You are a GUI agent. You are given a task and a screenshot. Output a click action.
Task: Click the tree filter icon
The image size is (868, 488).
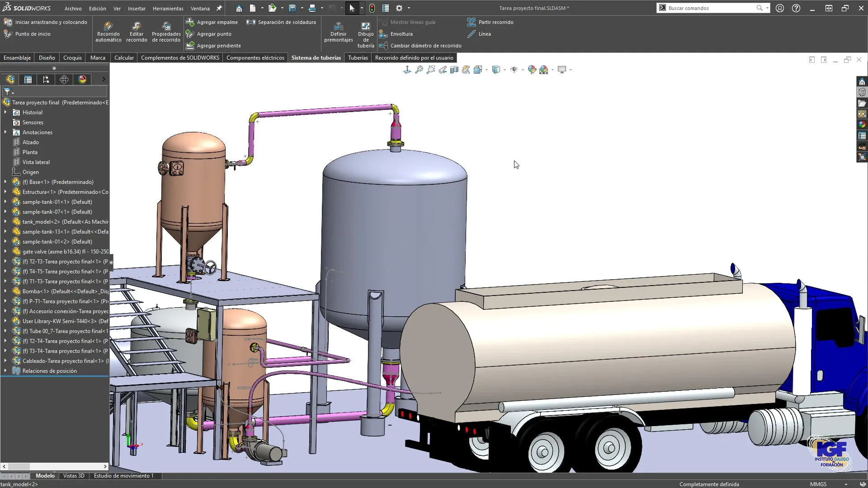[8, 92]
